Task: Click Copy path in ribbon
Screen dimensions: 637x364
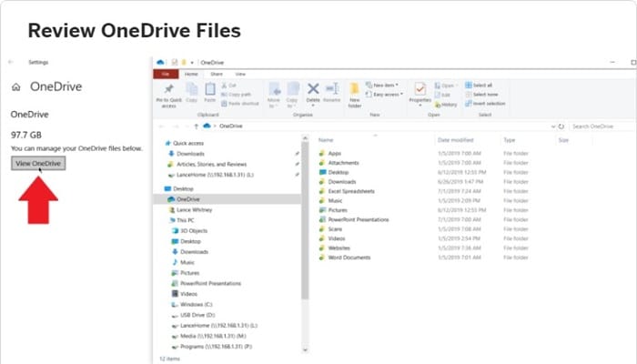Action: pos(237,95)
